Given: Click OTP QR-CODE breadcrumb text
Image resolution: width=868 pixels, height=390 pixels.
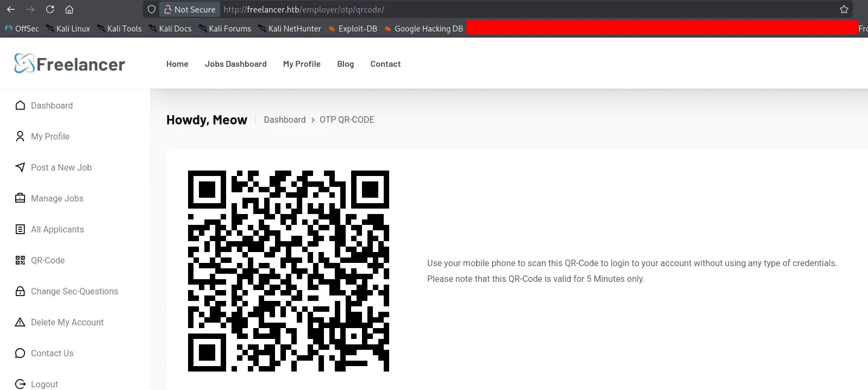Looking at the screenshot, I should (x=347, y=119).
